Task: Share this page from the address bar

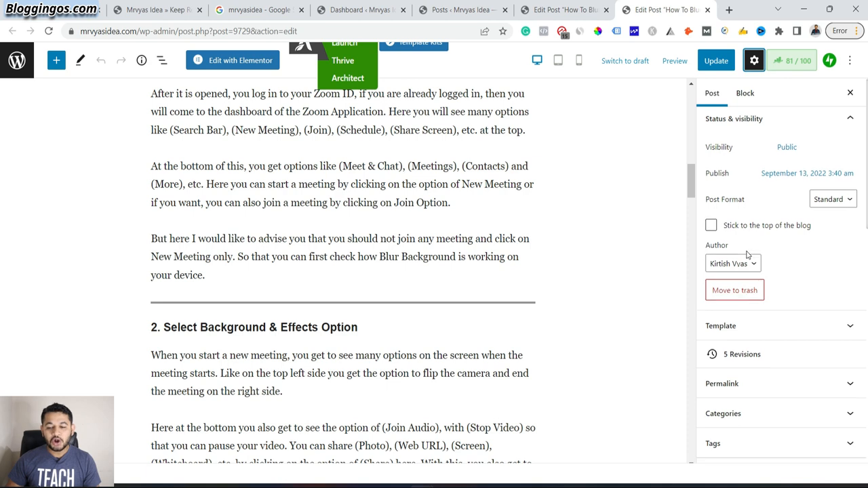Action: coord(485,31)
